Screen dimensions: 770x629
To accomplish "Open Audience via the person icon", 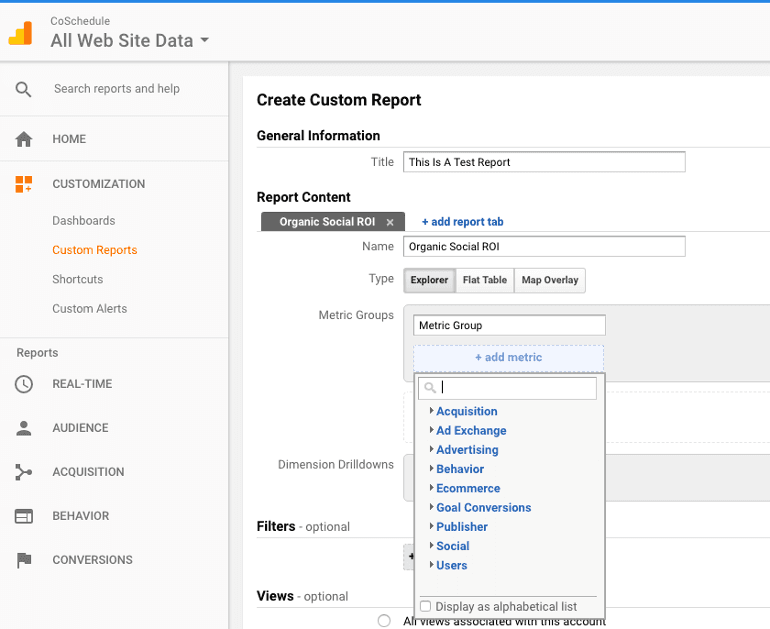I will 24,428.
